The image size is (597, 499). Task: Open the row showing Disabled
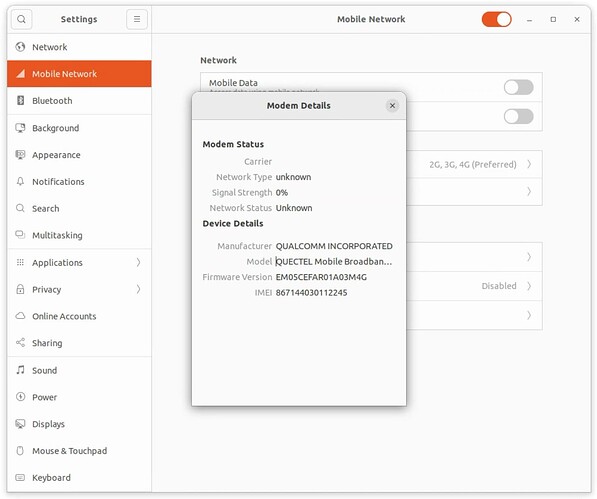(x=474, y=286)
